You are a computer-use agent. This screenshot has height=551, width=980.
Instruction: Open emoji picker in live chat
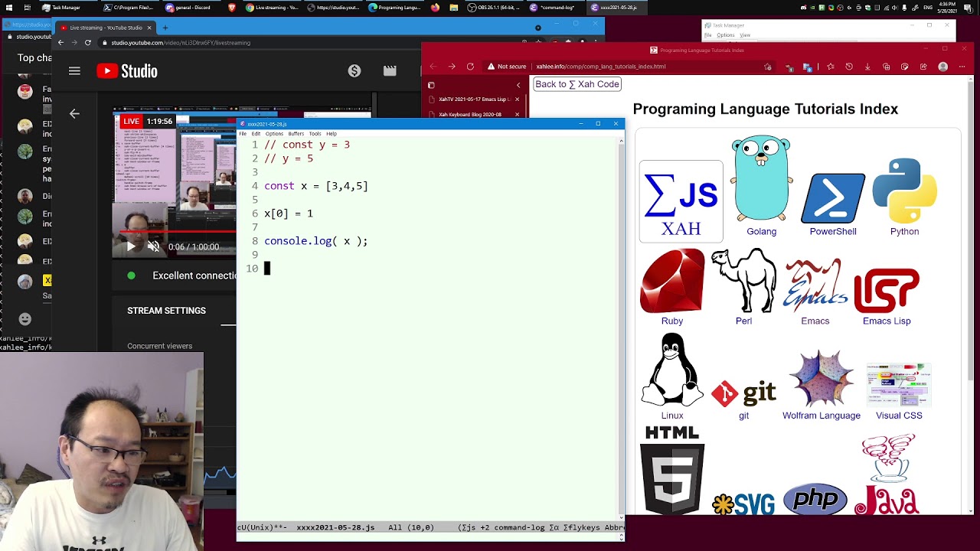25,319
